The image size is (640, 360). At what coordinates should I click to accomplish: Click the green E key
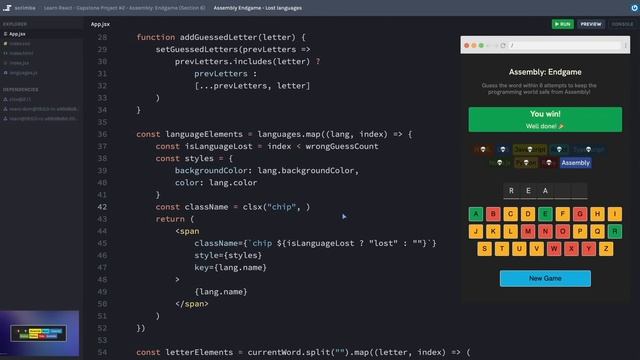pyautogui.click(x=545, y=214)
